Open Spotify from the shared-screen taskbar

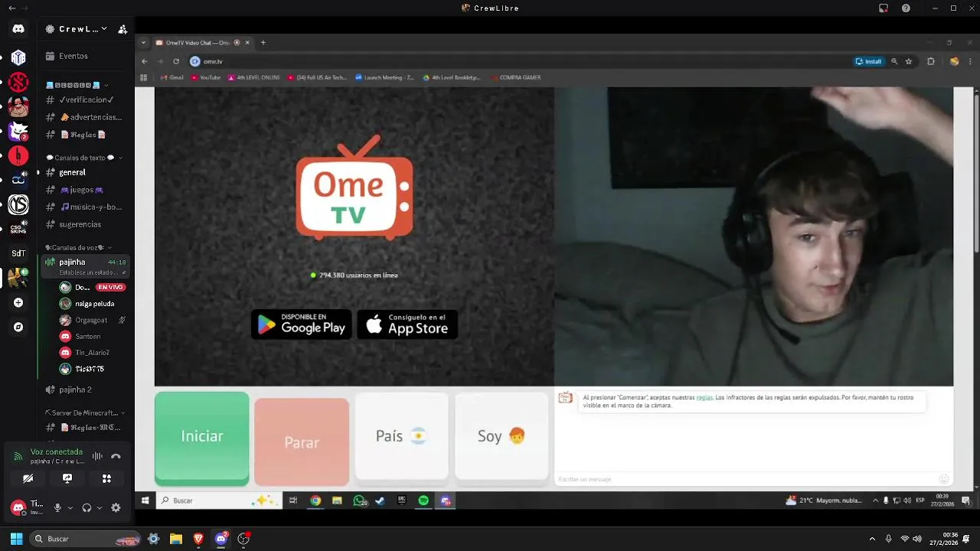(423, 500)
